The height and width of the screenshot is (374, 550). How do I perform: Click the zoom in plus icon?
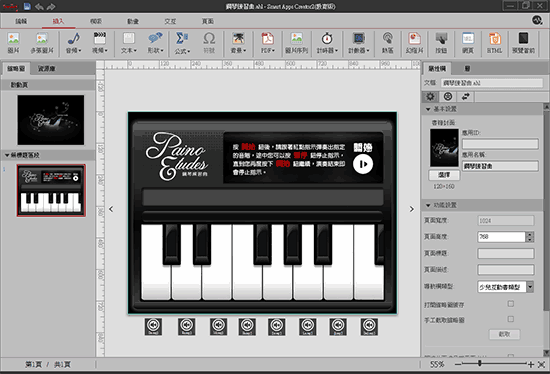tap(531, 365)
